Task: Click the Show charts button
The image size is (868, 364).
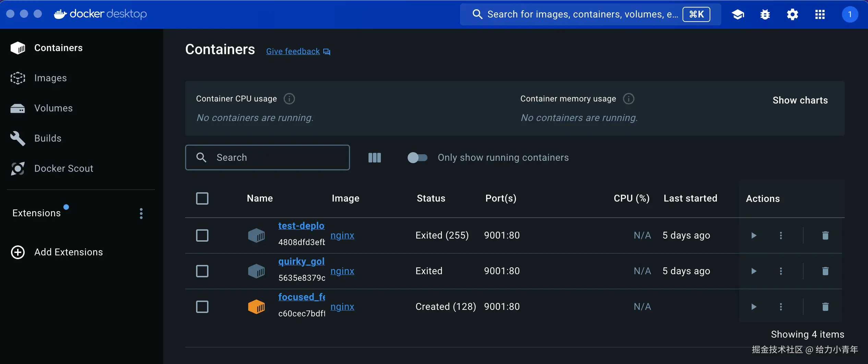Action: [800, 100]
